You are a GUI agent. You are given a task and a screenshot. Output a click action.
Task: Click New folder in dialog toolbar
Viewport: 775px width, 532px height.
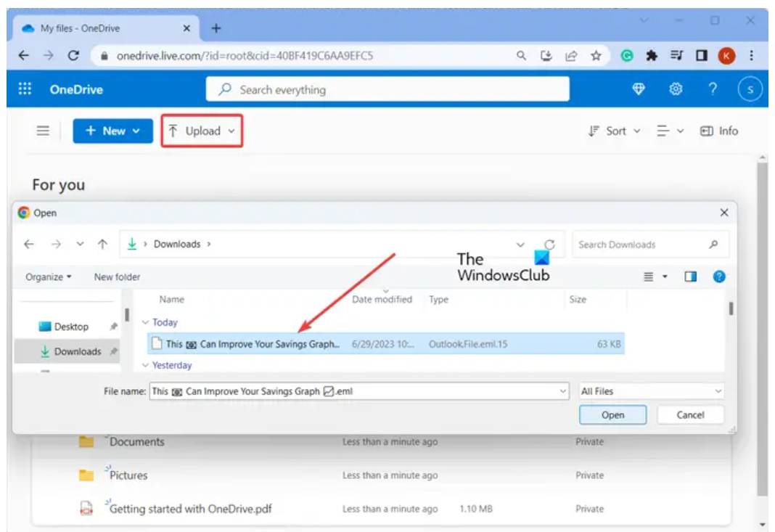[117, 277]
